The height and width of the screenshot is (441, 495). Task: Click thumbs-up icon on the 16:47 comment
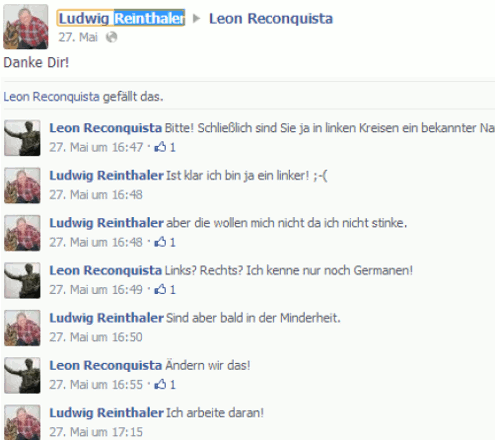tap(160, 147)
